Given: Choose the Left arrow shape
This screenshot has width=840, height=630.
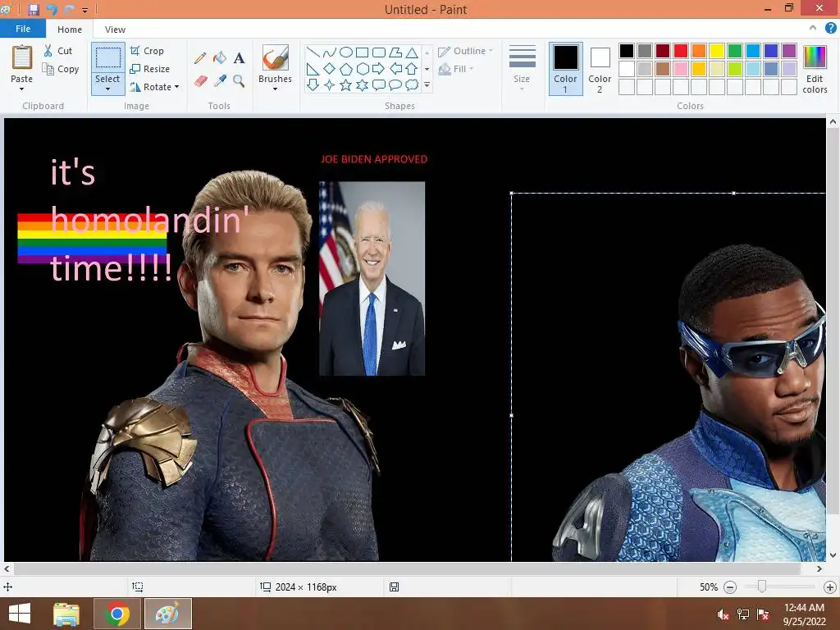Looking at the screenshot, I should pyautogui.click(x=395, y=69).
